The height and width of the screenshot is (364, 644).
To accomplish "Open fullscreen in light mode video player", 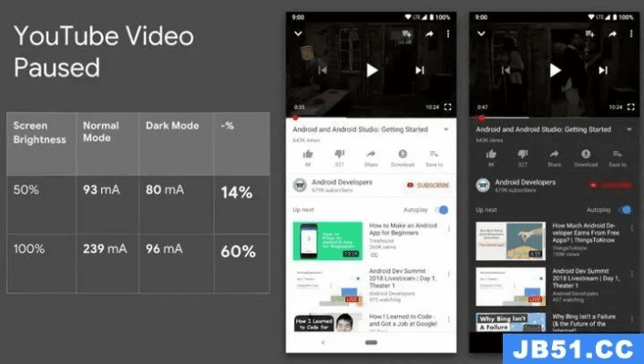I will pos(447,106).
